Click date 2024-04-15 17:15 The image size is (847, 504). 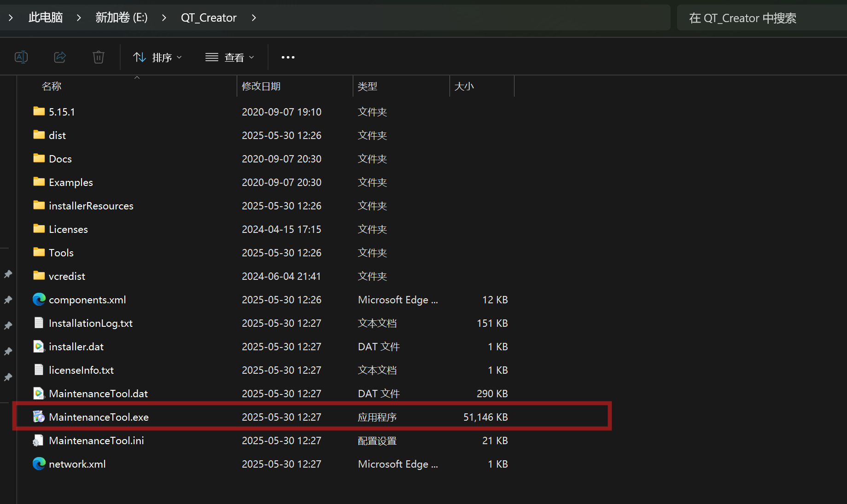pyautogui.click(x=282, y=229)
